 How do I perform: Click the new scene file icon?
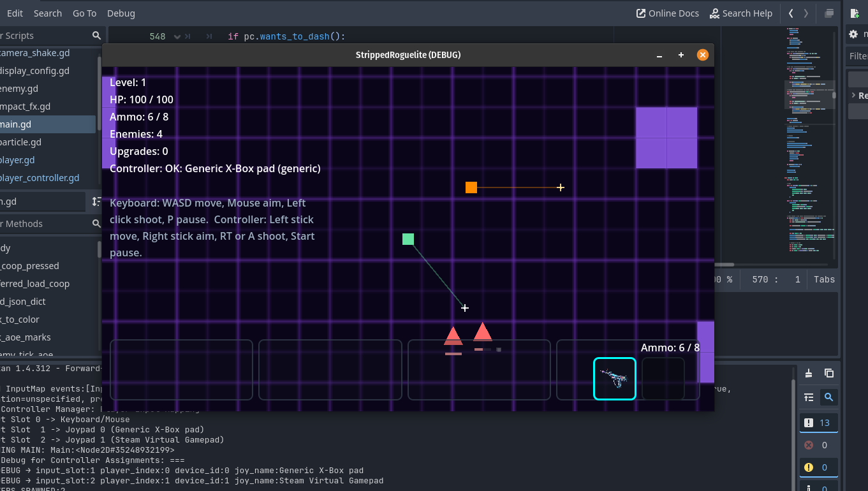855,13
